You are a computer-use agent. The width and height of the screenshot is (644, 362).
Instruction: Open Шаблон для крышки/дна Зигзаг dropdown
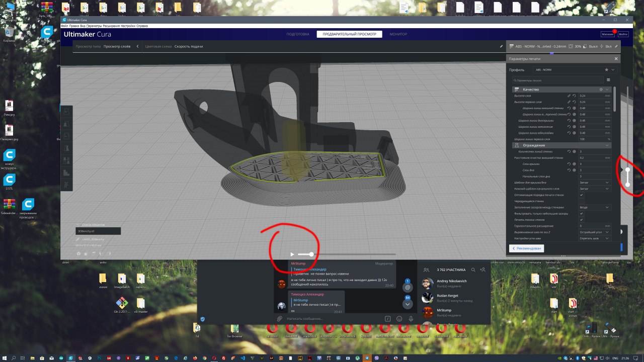pyautogui.click(x=595, y=183)
